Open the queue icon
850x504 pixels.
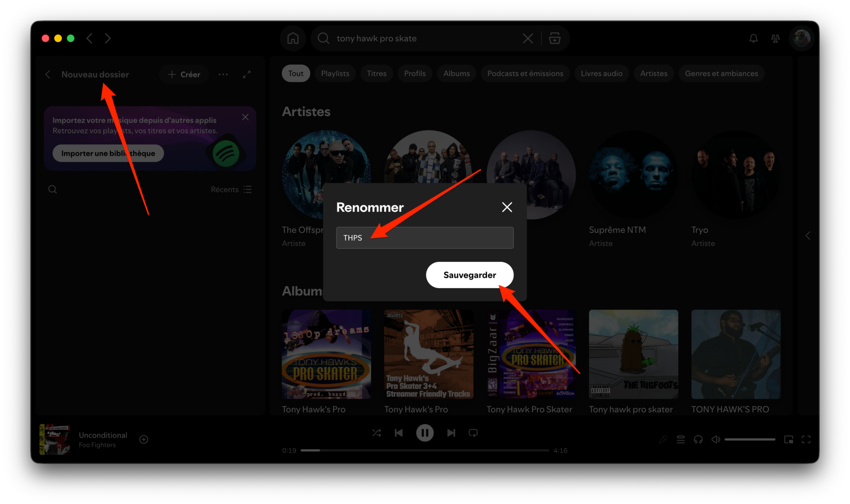(681, 439)
